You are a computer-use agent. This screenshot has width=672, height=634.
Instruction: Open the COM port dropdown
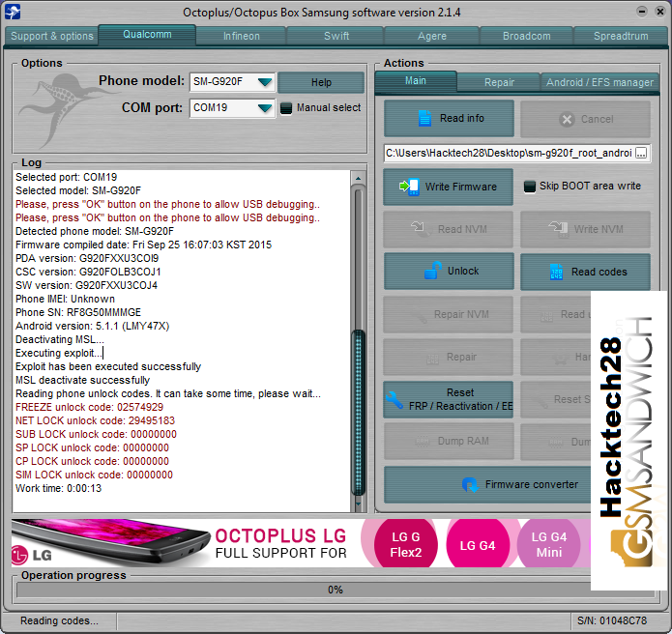coord(265,108)
